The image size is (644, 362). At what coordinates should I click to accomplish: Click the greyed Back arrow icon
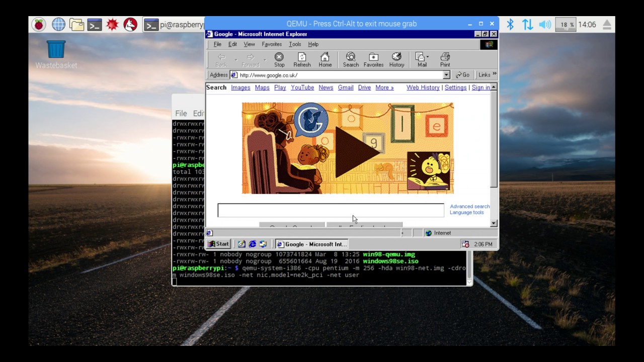pos(221,57)
